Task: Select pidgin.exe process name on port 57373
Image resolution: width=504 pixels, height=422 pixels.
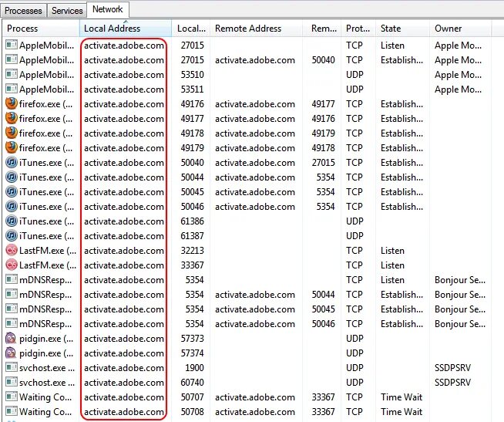Action: 46,339
